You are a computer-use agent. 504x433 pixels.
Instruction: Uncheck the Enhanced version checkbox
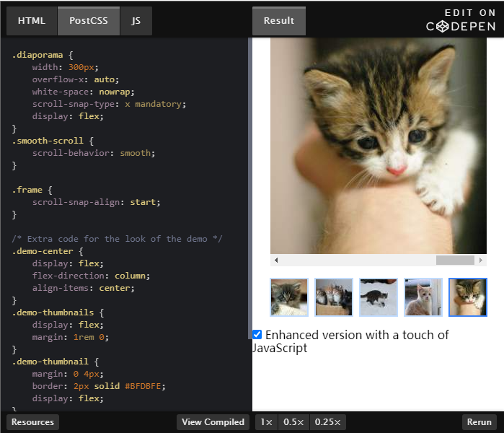pos(257,335)
